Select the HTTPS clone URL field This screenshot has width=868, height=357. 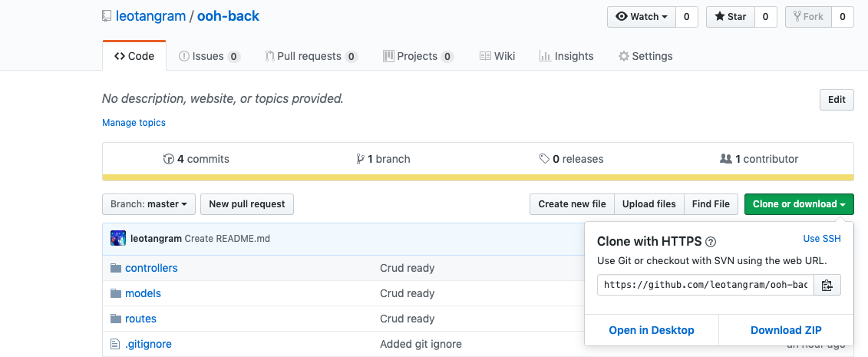(706, 285)
